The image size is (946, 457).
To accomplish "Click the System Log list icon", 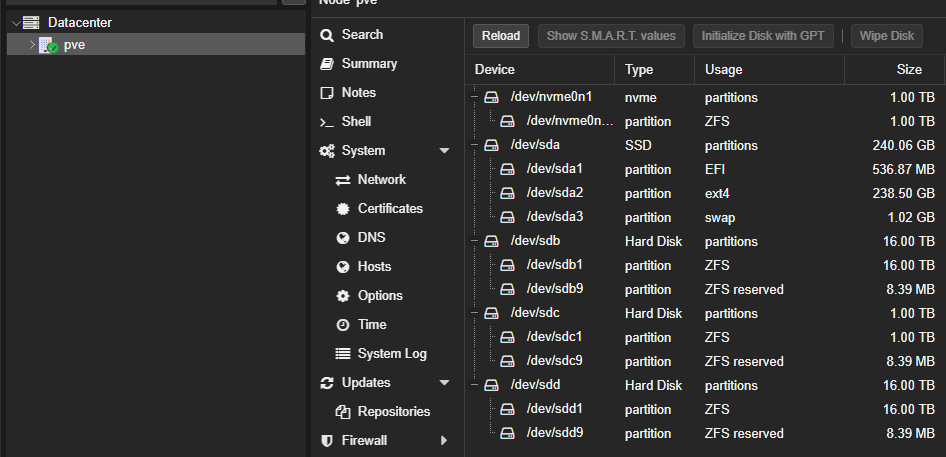I will pos(343,354).
